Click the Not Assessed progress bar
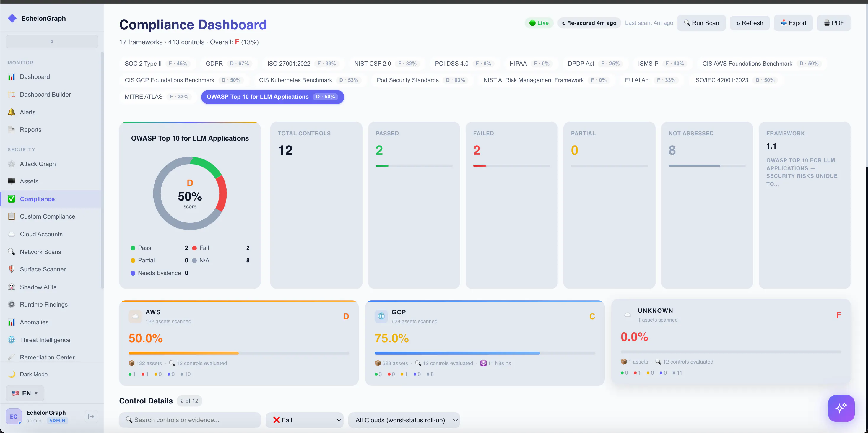868x433 pixels. click(x=707, y=166)
